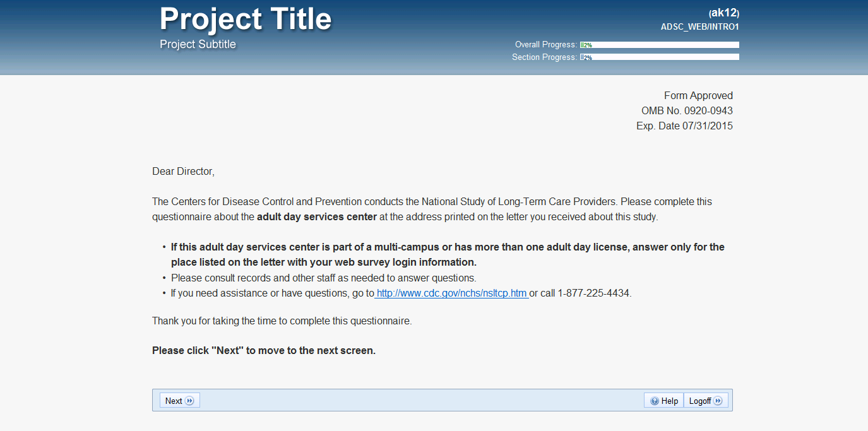Click the arrow icon on the Logoff button
This screenshot has width=868, height=431.
[718, 401]
